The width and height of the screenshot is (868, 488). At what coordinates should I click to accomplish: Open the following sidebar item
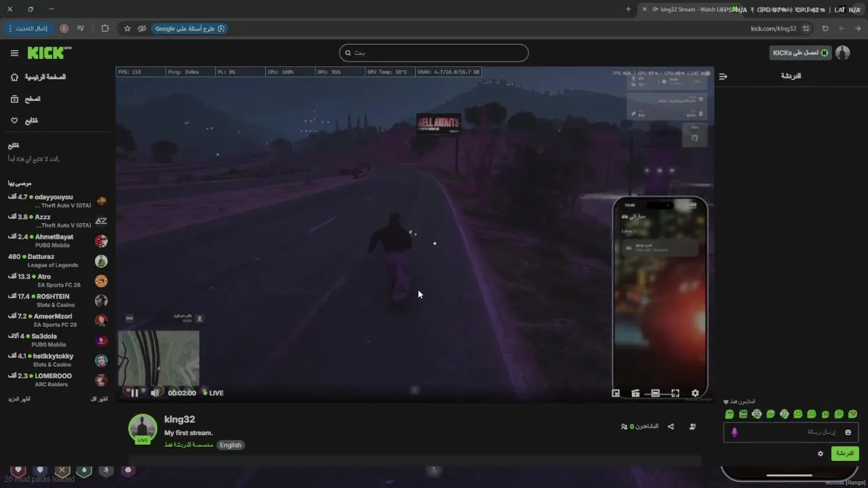click(24, 121)
